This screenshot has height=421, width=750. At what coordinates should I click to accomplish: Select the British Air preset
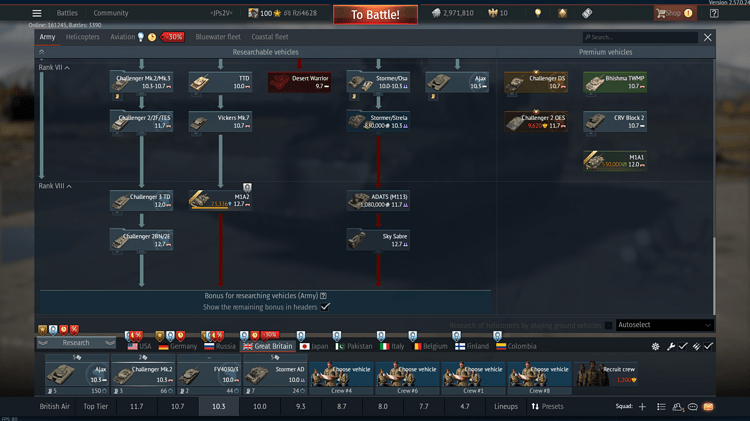click(x=55, y=406)
